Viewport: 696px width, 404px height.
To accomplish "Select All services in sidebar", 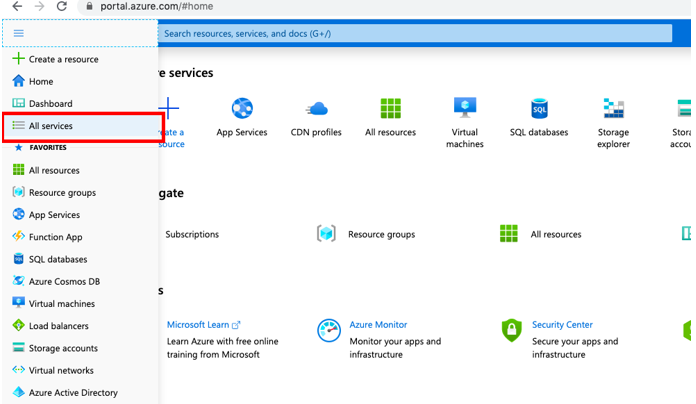I will point(50,126).
